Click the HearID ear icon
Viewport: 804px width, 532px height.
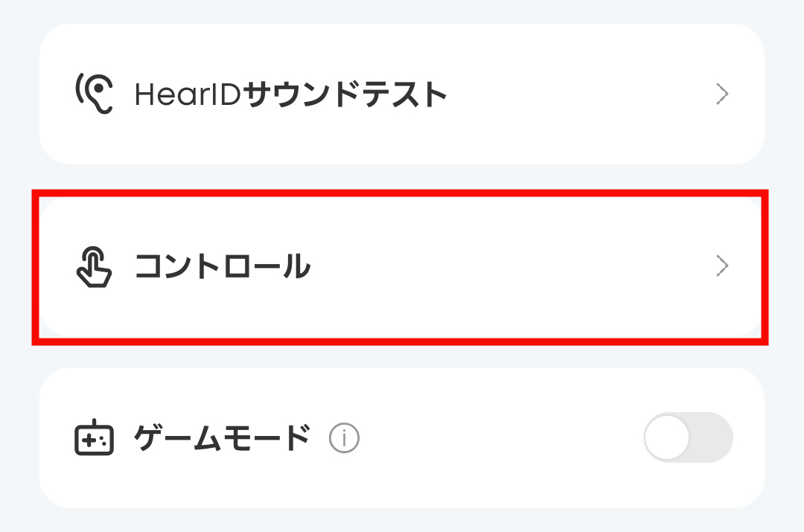tap(94, 93)
